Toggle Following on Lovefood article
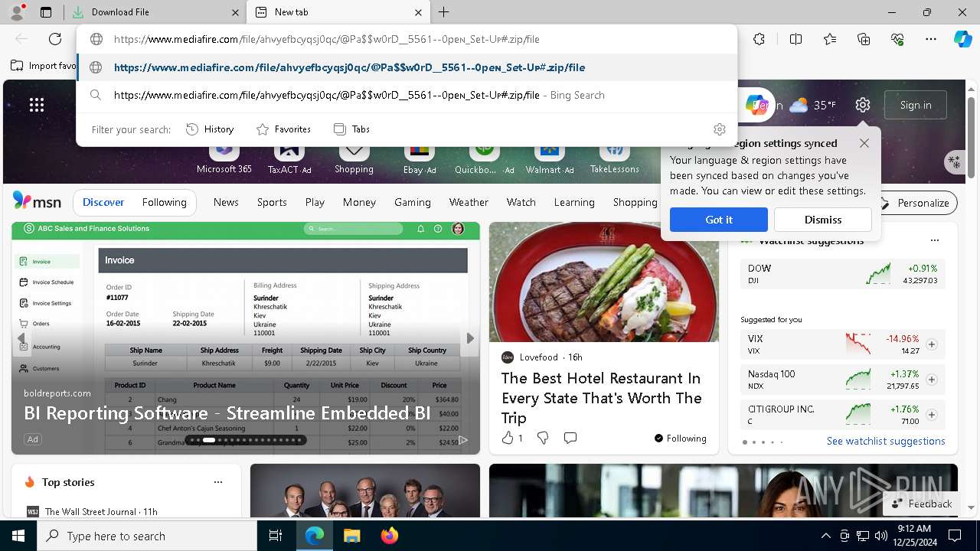The image size is (980, 551). pos(680,439)
